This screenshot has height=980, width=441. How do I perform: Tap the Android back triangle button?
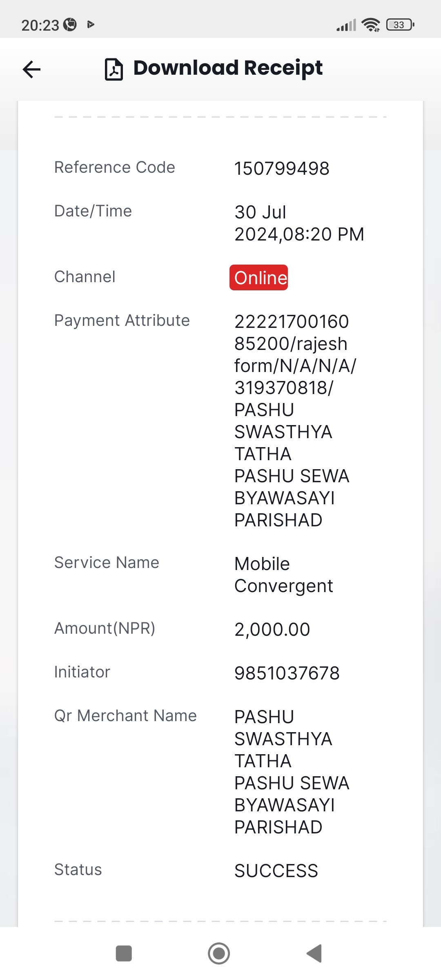314,953
